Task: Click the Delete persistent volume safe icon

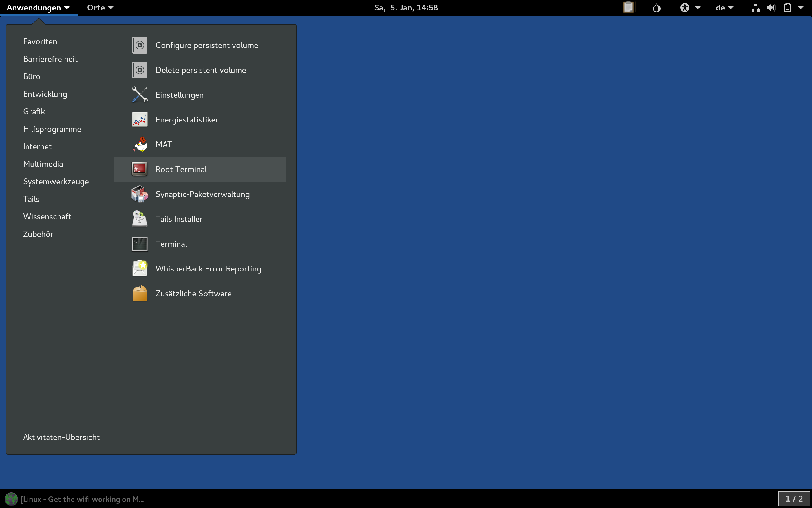Action: tap(140, 70)
